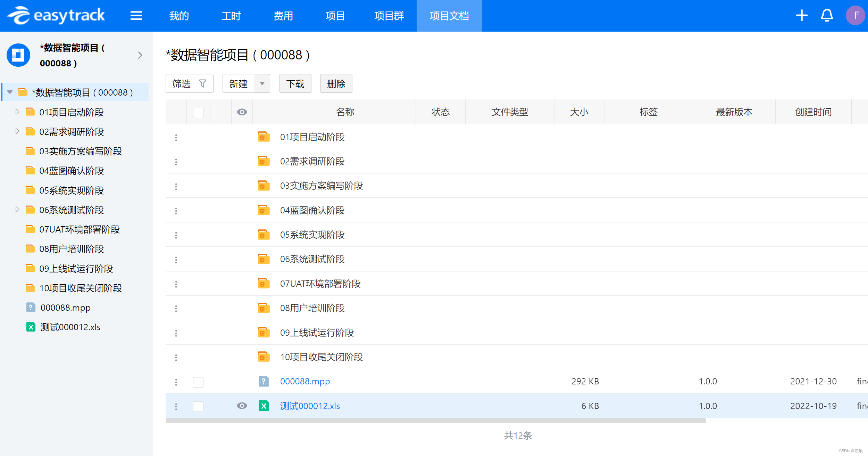Click 09上线试运行阶段 name in table
The height and width of the screenshot is (456, 868).
(x=317, y=333)
